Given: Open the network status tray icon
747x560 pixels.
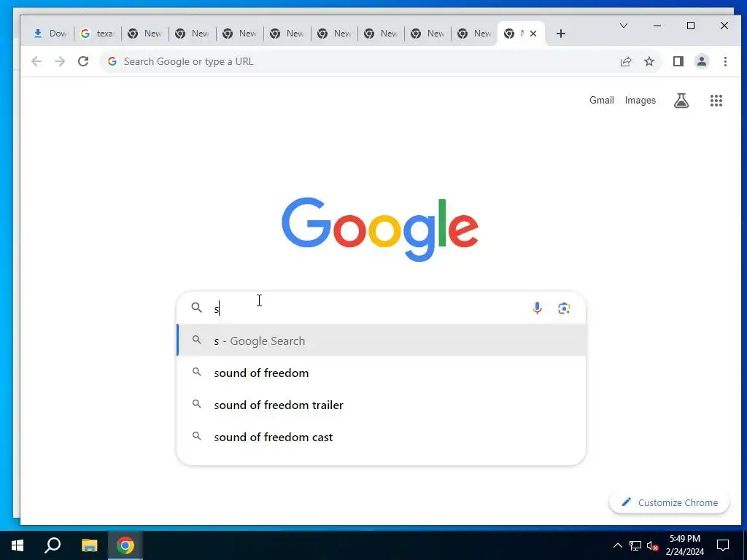Looking at the screenshot, I should pos(635,545).
